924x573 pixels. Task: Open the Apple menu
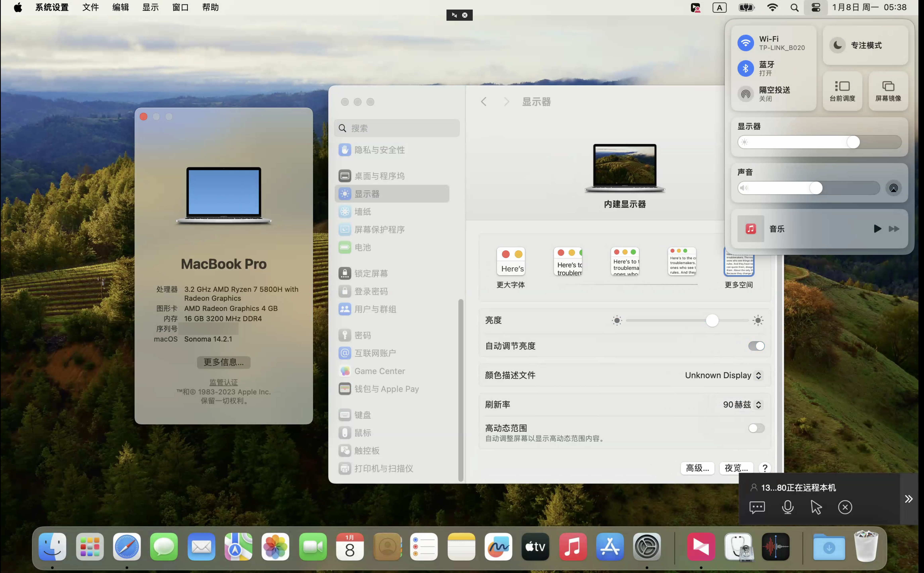tap(18, 8)
